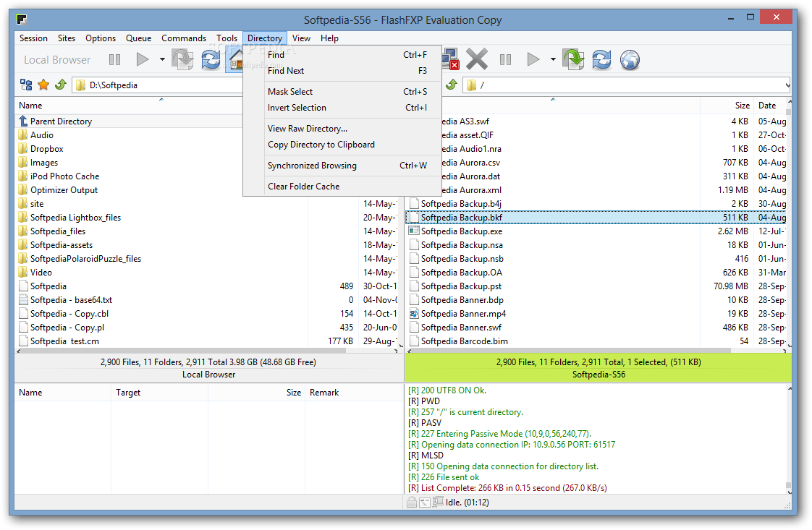The width and height of the screenshot is (812, 530).
Task: Open the Help menu
Action: click(x=329, y=38)
